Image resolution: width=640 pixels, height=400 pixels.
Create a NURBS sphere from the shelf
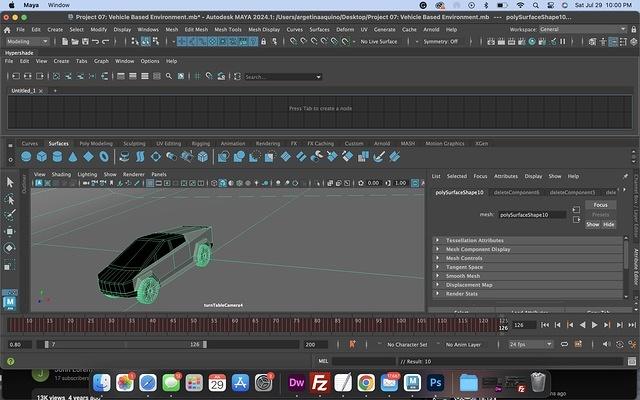[26, 156]
